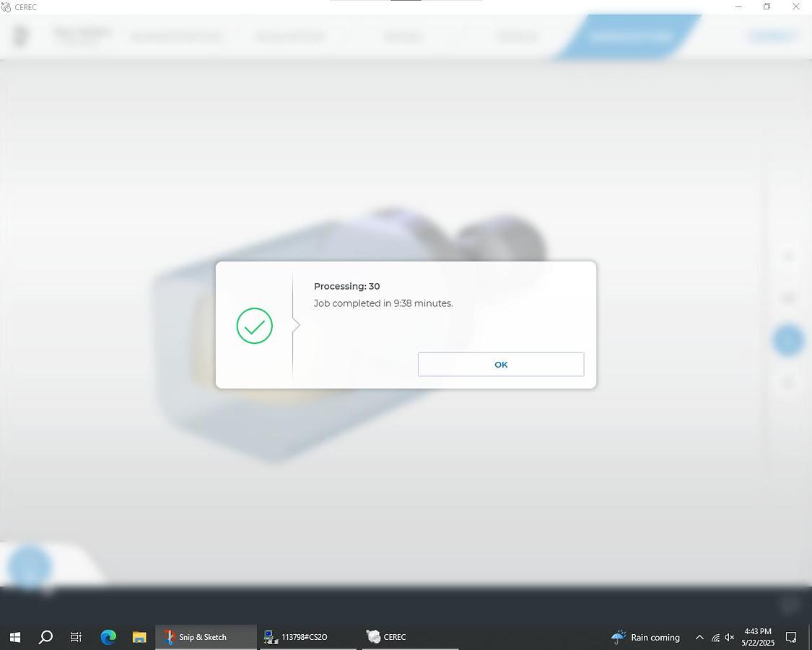Minimize the CEREC window

pyautogui.click(x=738, y=7)
